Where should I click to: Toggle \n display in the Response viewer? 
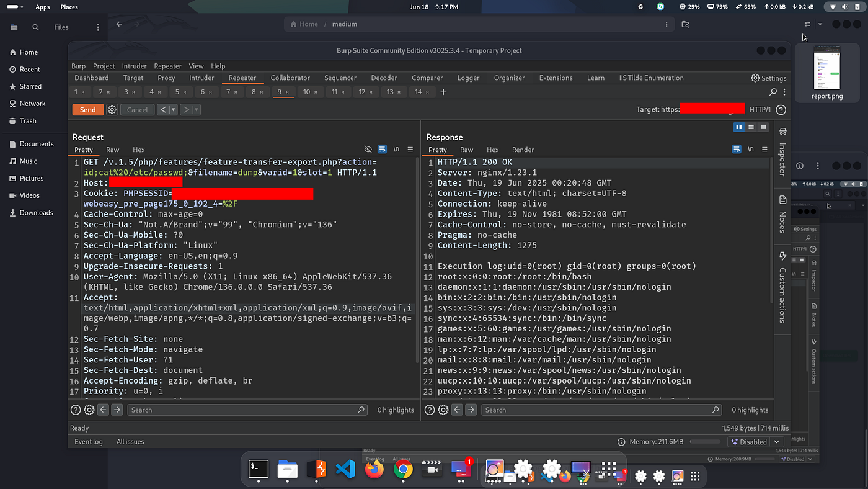[x=751, y=150]
